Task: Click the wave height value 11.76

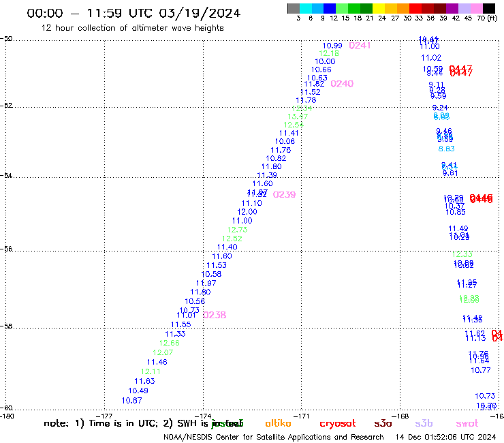Action: click(x=281, y=150)
